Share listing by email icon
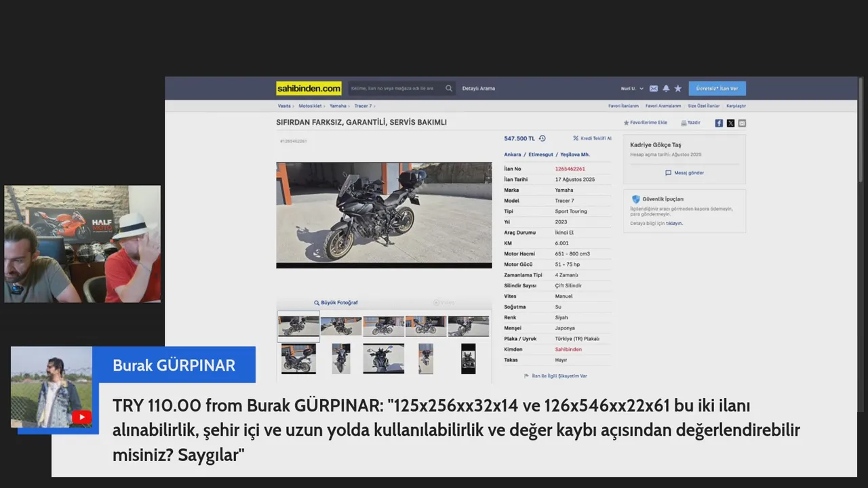This screenshot has width=868, height=488. (x=742, y=123)
